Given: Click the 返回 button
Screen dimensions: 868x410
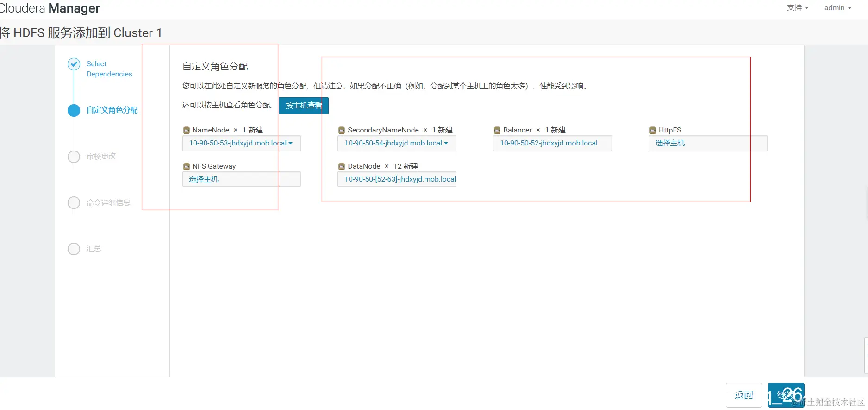Looking at the screenshot, I should coord(744,395).
